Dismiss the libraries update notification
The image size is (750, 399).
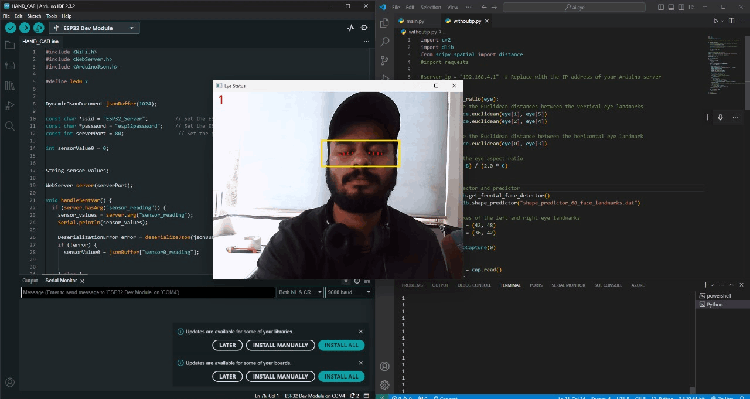click(361, 332)
